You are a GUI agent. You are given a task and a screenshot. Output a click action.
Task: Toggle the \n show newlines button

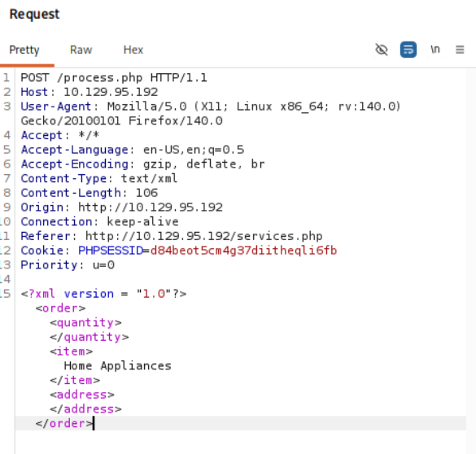tap(435, 50)
